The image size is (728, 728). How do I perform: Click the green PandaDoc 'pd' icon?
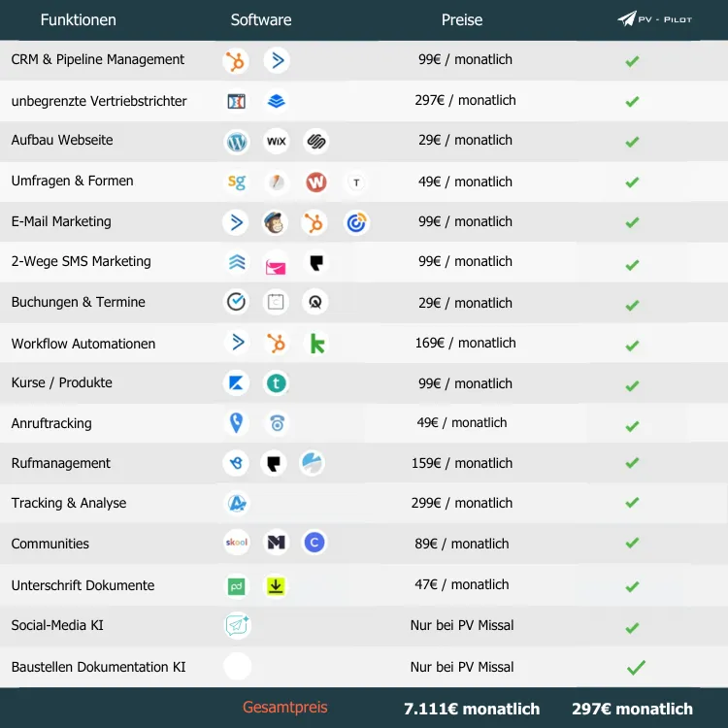click(237, 585)
